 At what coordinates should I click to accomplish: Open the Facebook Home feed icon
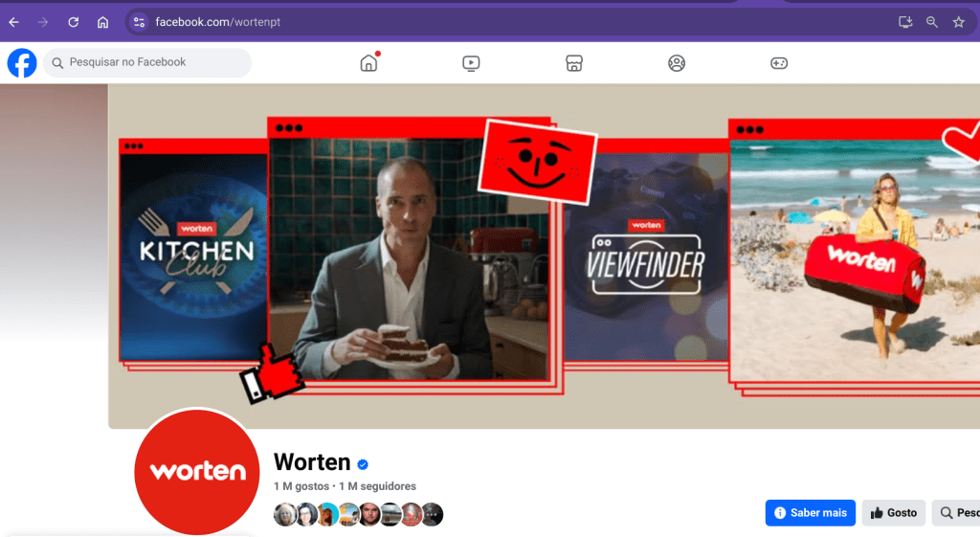(x=368, y=63)
